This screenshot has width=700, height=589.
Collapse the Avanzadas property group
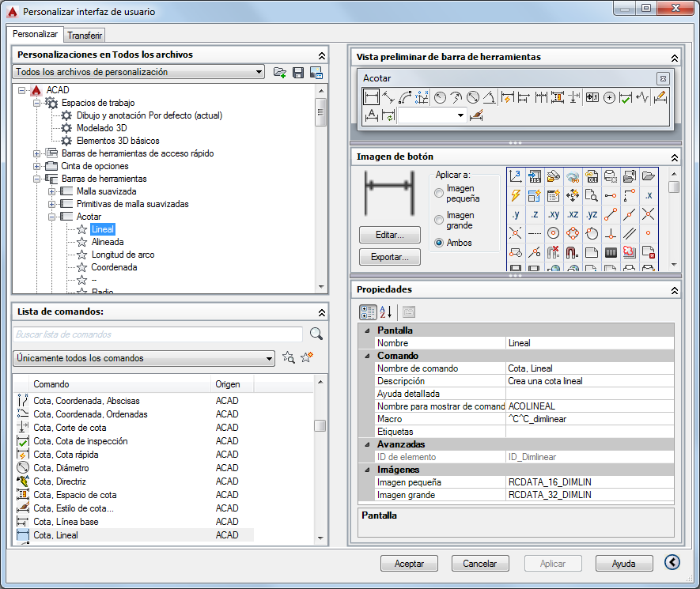368,444
